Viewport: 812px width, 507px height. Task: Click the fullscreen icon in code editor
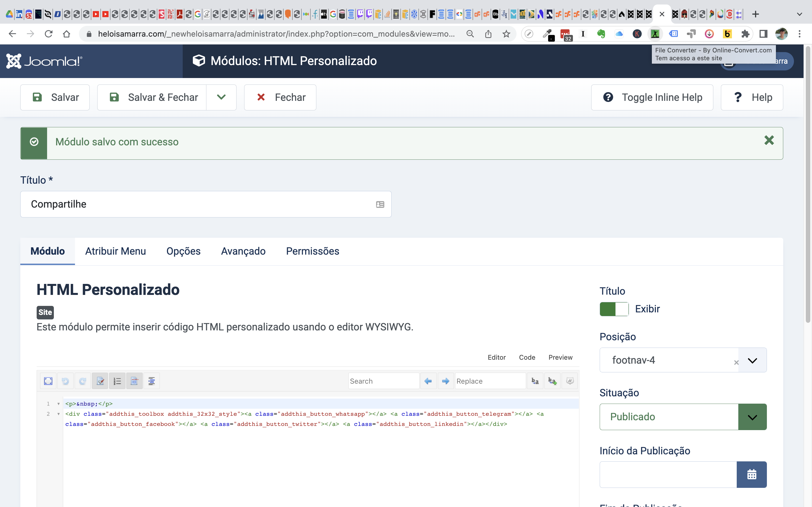48,381
